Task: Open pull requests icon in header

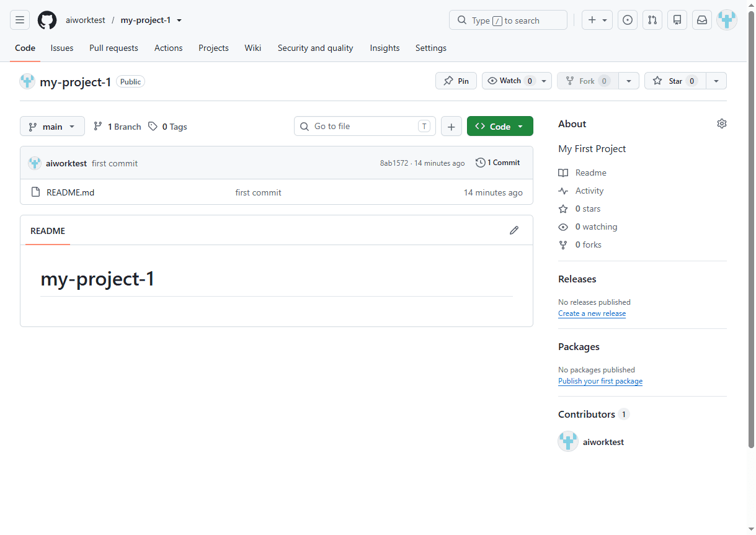Action: 652,20
